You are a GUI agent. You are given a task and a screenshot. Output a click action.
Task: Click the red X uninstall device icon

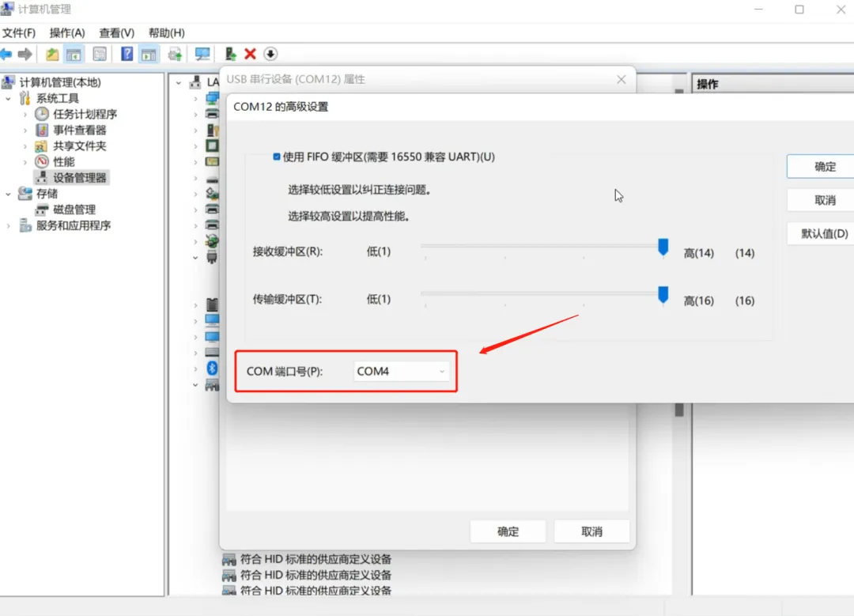pyautogui.click(x=250, y=54)
